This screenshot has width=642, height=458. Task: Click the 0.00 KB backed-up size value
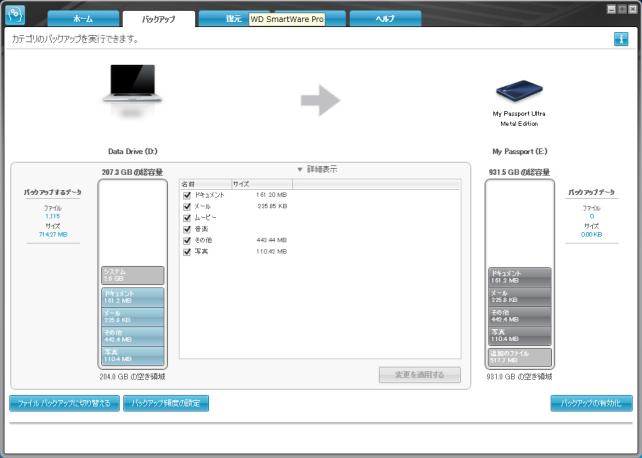pyautogui.click(x=592, y=235)
